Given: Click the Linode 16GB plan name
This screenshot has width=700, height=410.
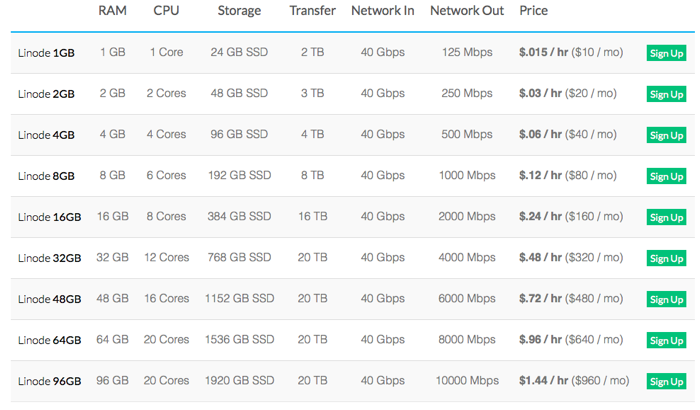Looking at the screenshot, I should pos(50,218).
